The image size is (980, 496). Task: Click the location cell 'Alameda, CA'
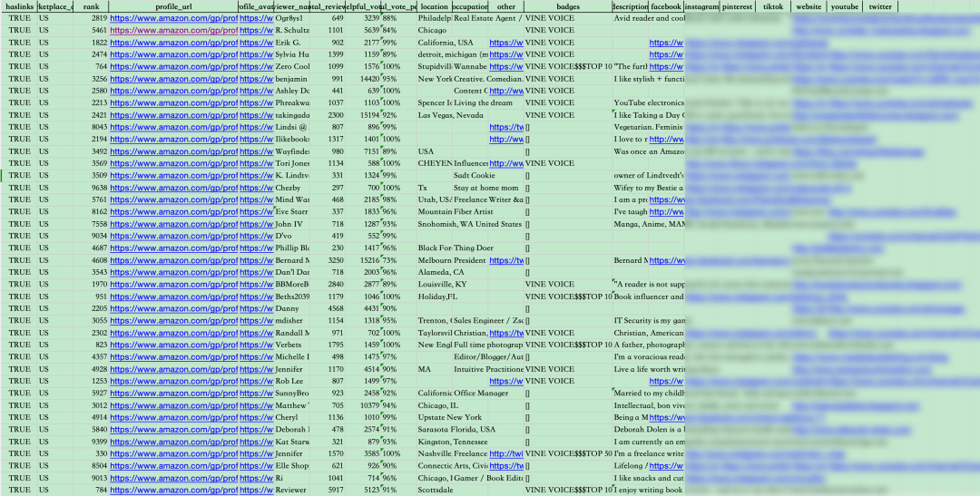(441, 272)
